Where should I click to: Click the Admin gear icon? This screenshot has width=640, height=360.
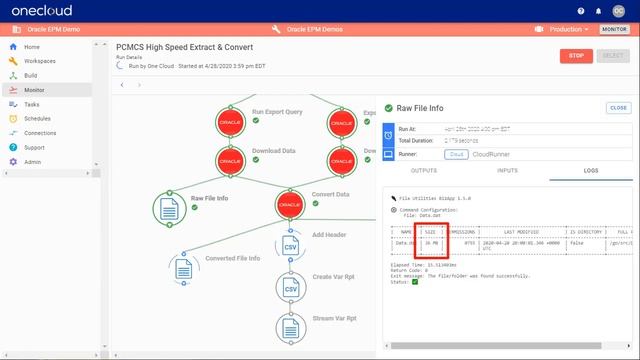[x=13, y=162]
